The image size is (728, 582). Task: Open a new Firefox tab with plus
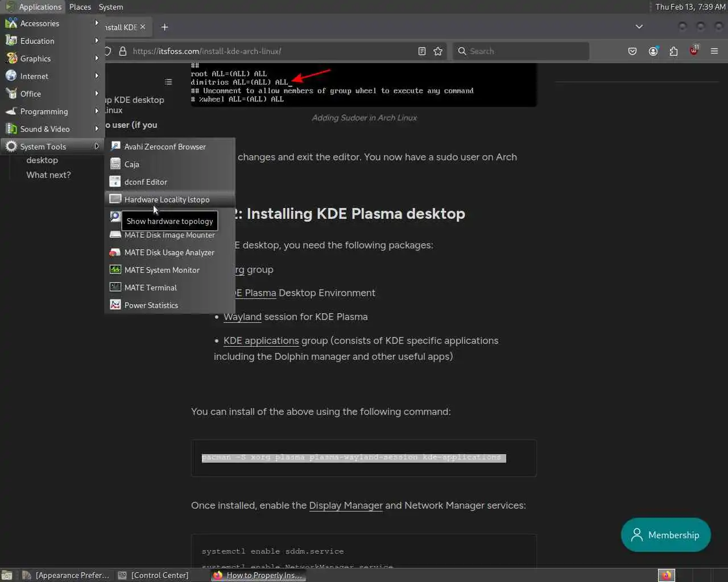click(x=164, y=27)
